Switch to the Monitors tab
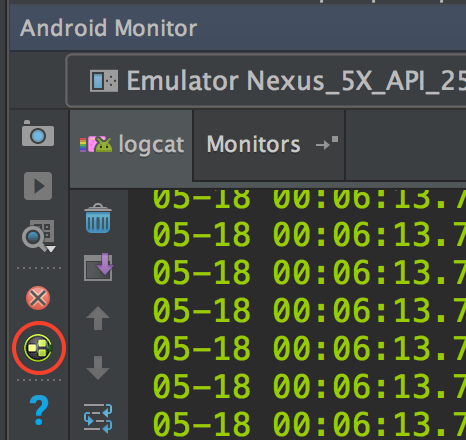Screen dimensions: 466x440 pyautogui.click(x=269, y=145)
